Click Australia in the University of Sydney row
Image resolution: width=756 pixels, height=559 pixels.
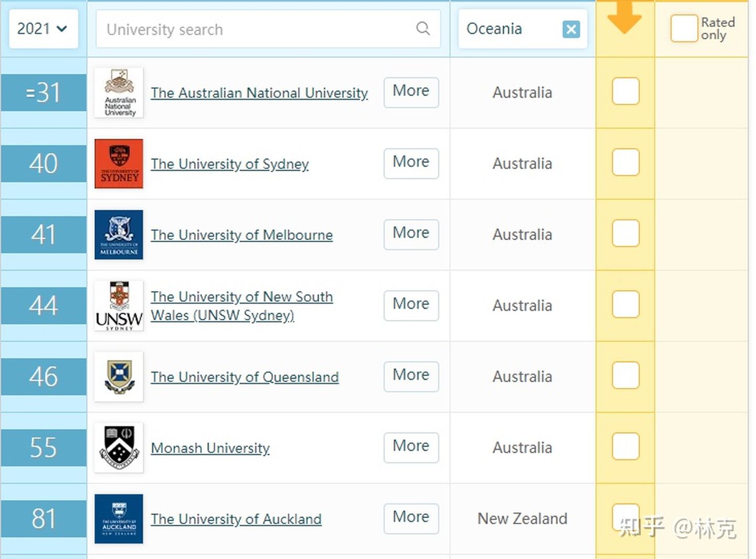(522, 164)
